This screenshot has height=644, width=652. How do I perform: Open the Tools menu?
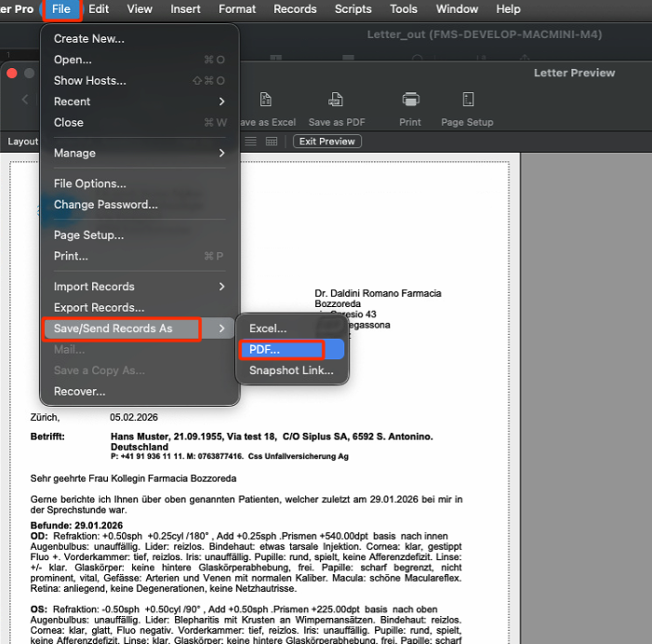coord(404,8)
